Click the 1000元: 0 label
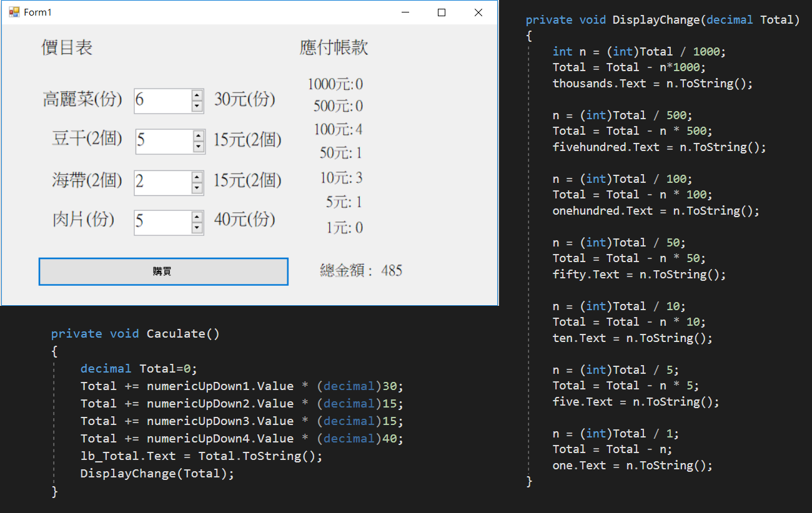 (x=335, y=84)
